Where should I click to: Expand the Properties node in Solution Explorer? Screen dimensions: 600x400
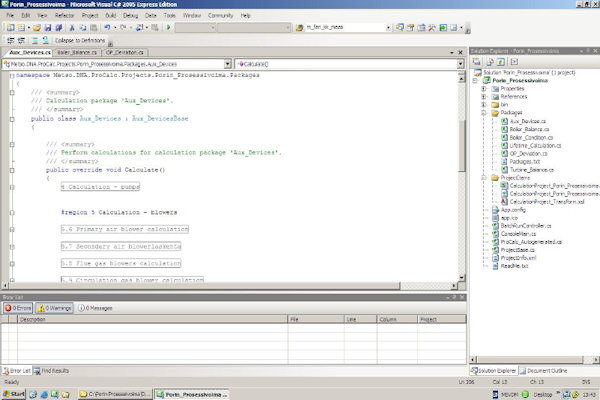pos(484,89)
